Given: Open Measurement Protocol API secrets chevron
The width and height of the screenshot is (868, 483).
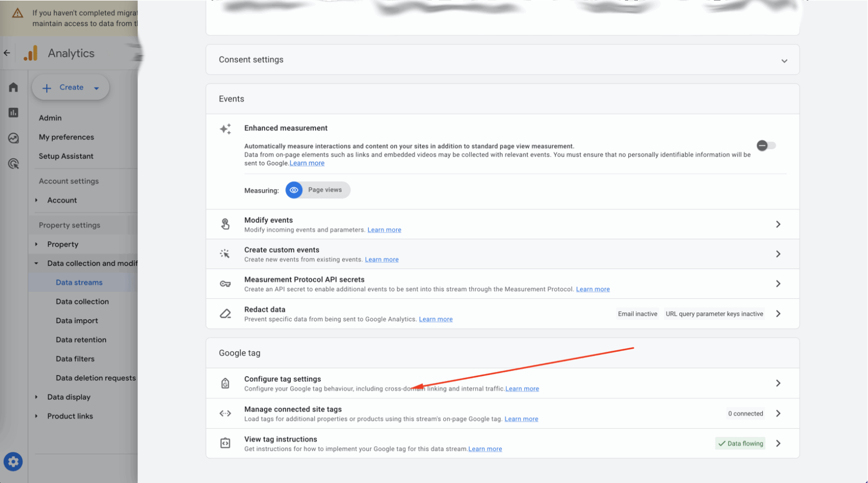Looking at the screenshot, I should tap(778, 284).
